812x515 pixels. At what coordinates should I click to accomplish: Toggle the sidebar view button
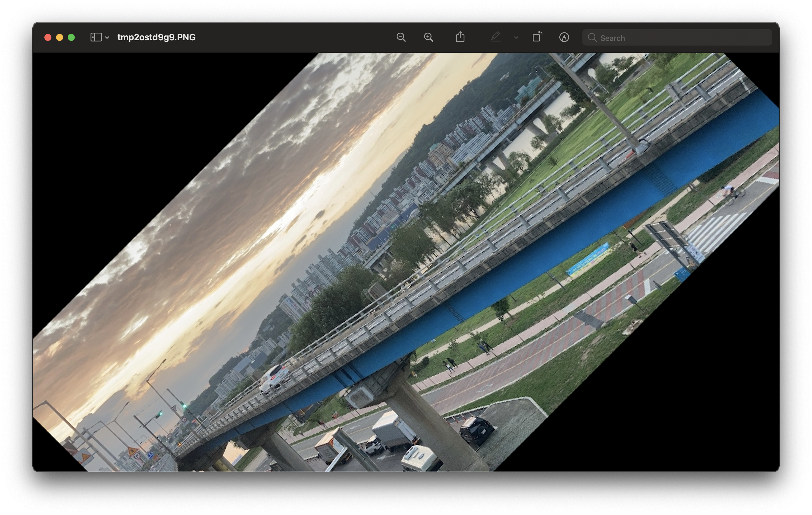point(96,37)
